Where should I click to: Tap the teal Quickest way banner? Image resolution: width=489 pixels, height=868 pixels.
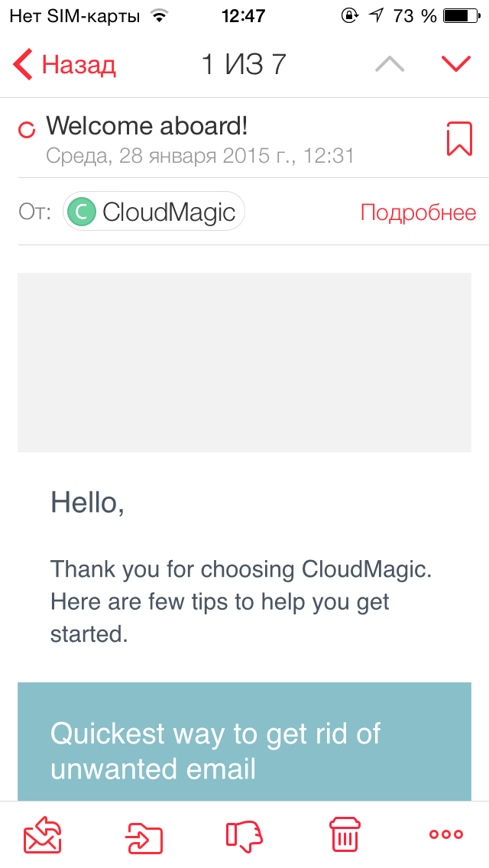(x=244, y=741)
